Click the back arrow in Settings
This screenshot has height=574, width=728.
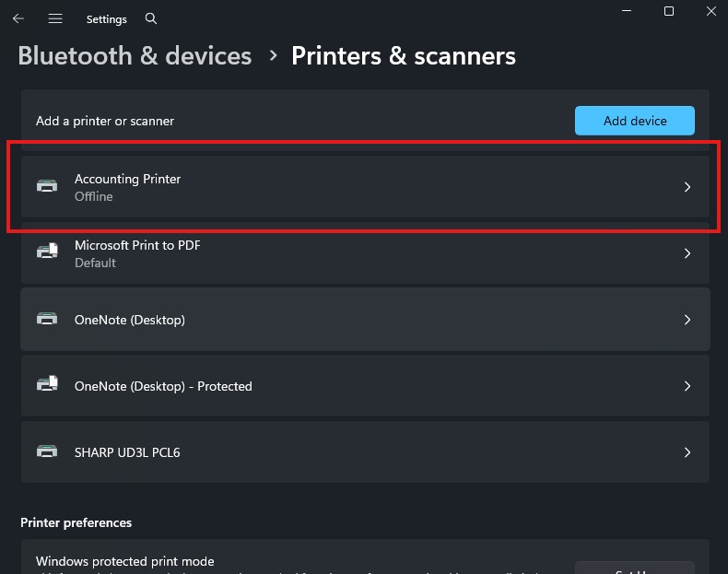coord(18,18)
